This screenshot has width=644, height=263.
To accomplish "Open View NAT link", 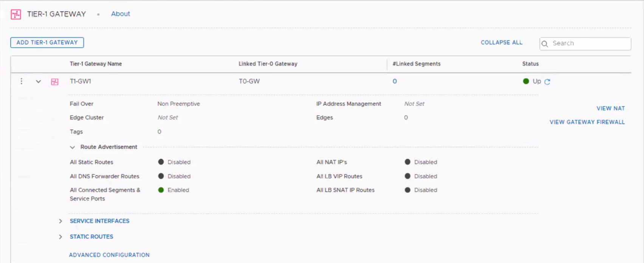I will pyautogui.click(x=610, y=108).
